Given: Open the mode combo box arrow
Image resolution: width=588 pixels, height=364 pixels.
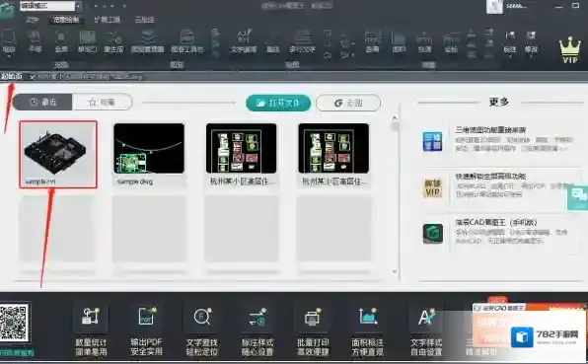Looking at the screenshot, I should 78,6.
